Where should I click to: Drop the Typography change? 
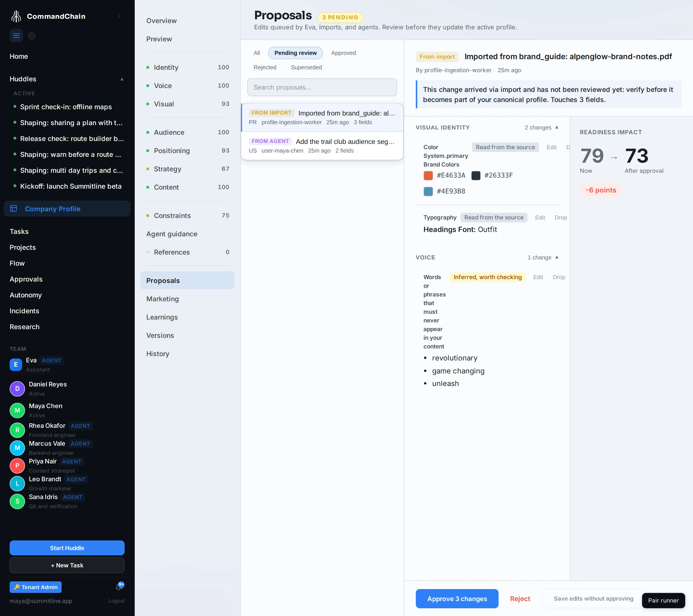(x=561, y=217)
